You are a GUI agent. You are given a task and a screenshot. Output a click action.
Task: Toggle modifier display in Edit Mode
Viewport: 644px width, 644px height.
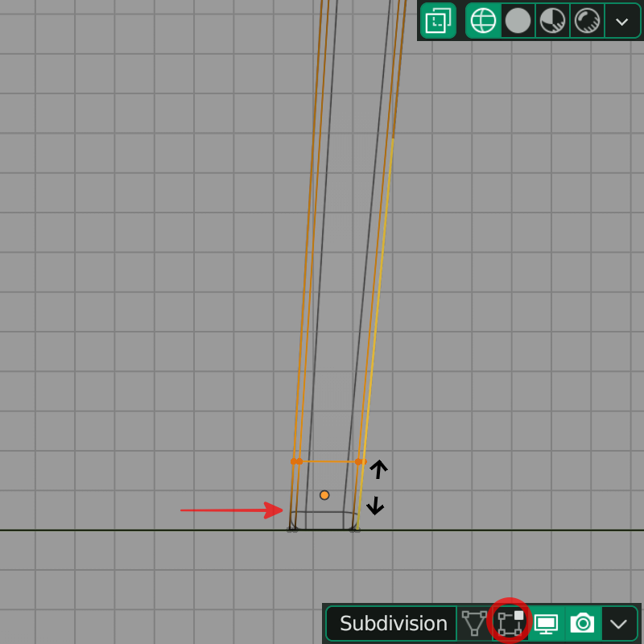click(x=510, y=623)
